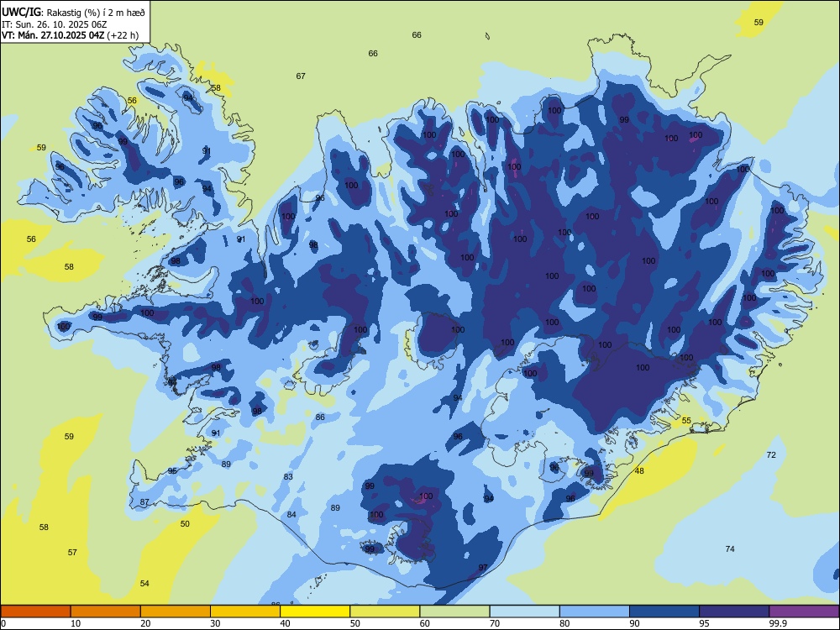Click the humidity value '84' on the map
840x630 pixels.
click(291, 514)
